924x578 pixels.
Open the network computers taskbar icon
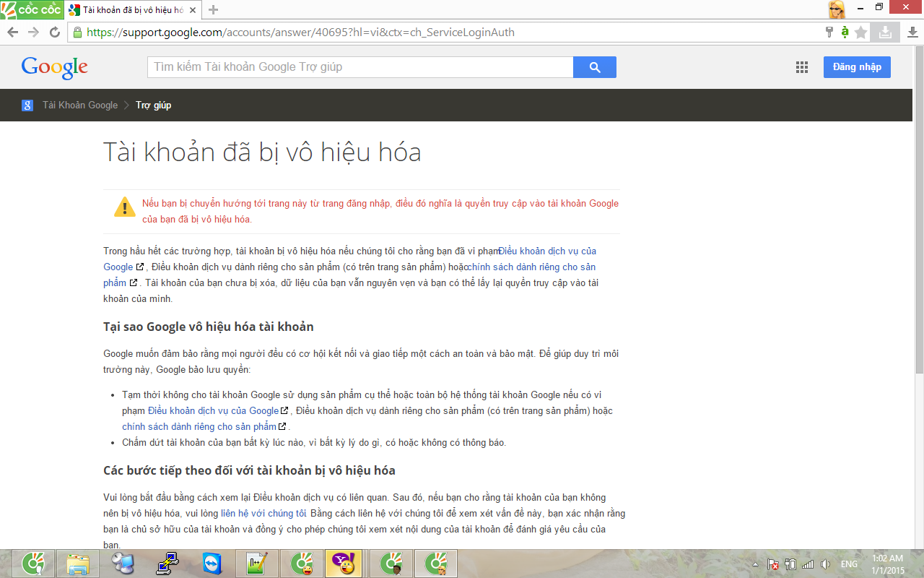[x=123, y=564]
